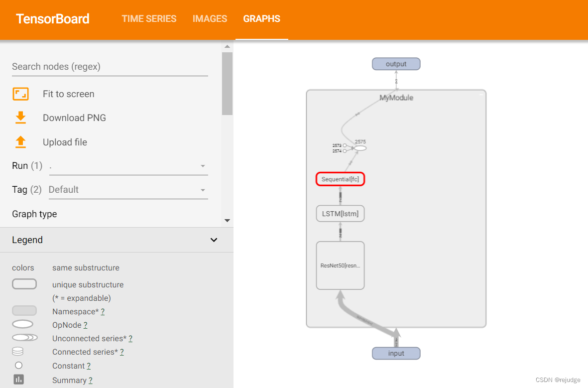
Task: Open the Unconnected series help link
Action: [130, 339]
